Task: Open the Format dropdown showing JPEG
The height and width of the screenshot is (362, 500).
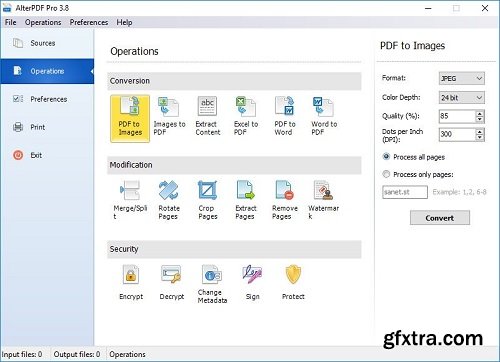Action: 461,79
